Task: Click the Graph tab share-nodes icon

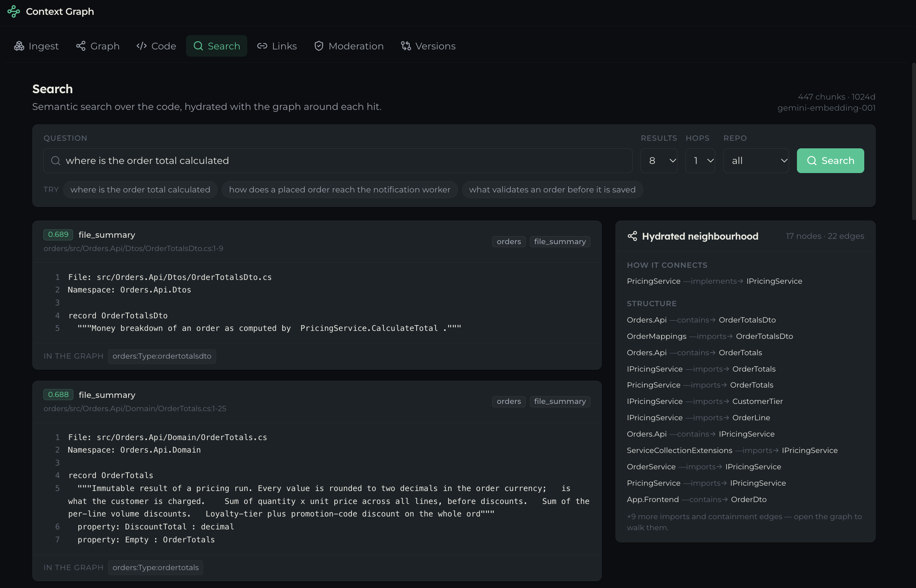Action: 81,46
